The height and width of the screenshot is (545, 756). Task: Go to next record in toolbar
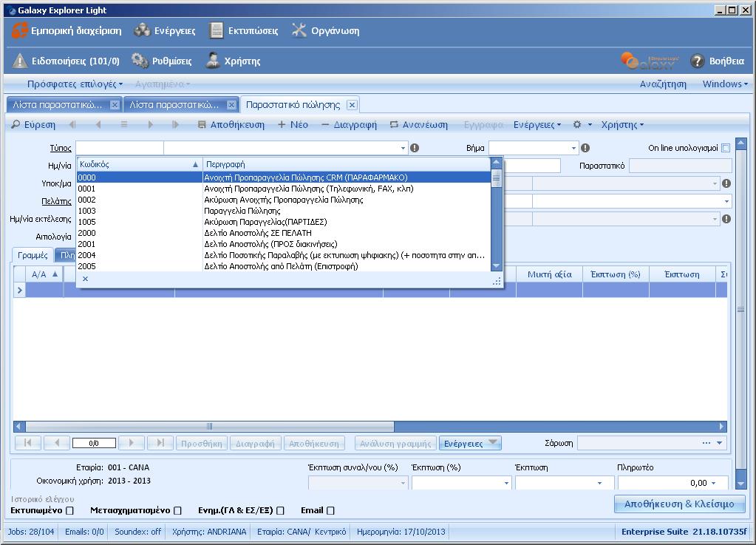pos(150,124)
